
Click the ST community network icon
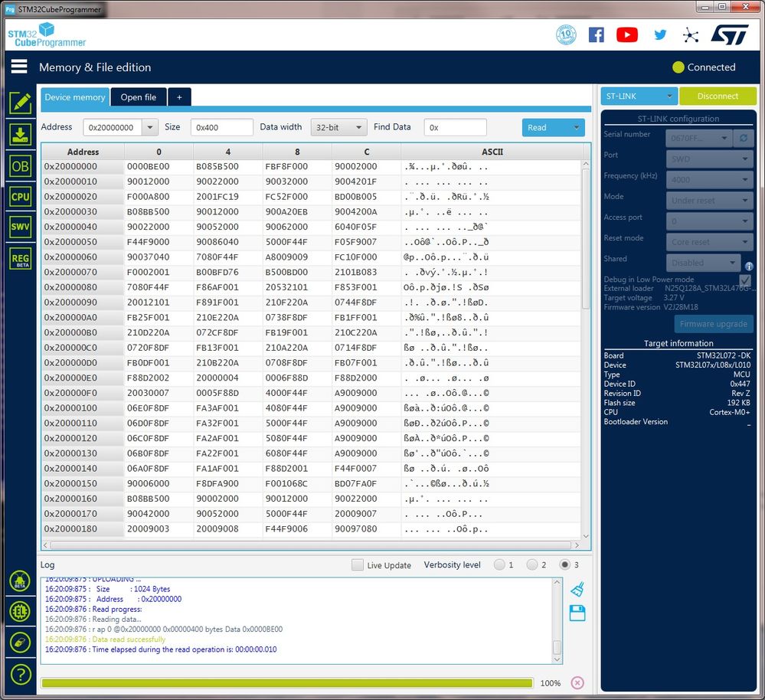691,35
